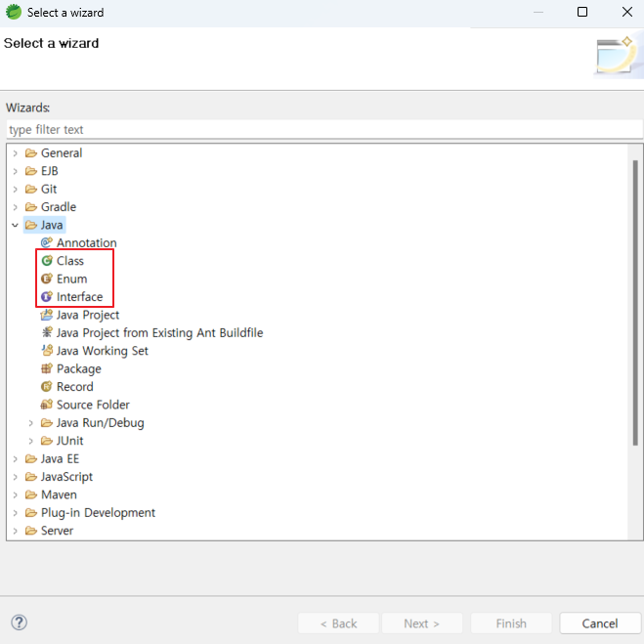Click the Back button
The width and height of the screenshot is (644, 644).
[x=338, y=623]
